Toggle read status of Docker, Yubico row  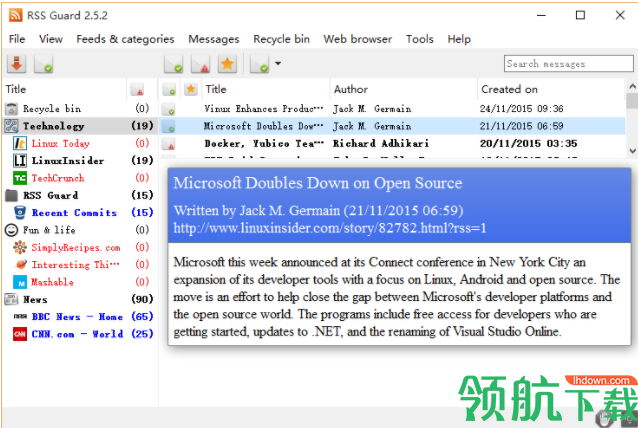(x=168, y=144)
